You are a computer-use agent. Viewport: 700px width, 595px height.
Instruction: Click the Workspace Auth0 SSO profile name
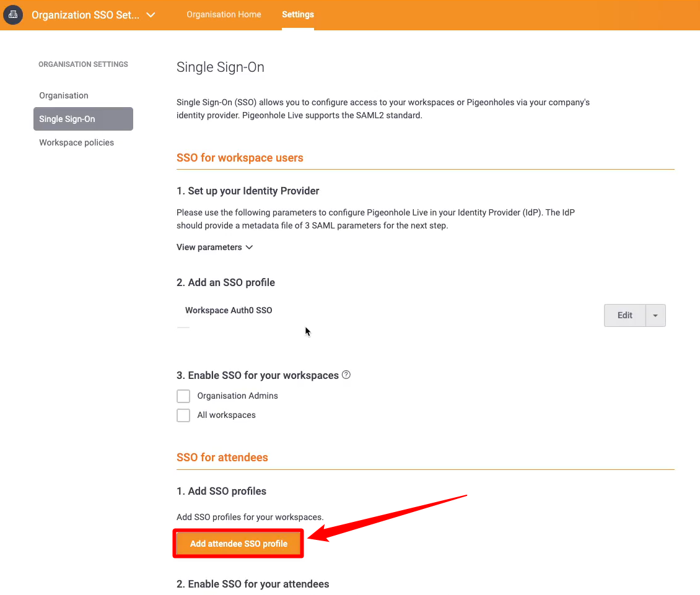229,310
